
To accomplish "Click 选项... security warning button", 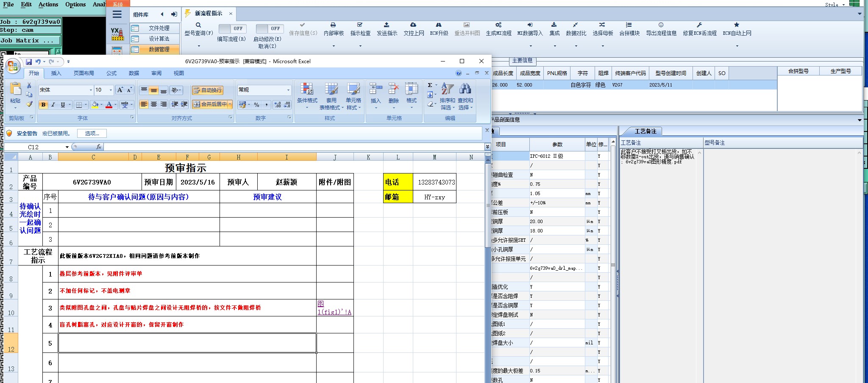I will pyautogui.click(x=92, y=134).
